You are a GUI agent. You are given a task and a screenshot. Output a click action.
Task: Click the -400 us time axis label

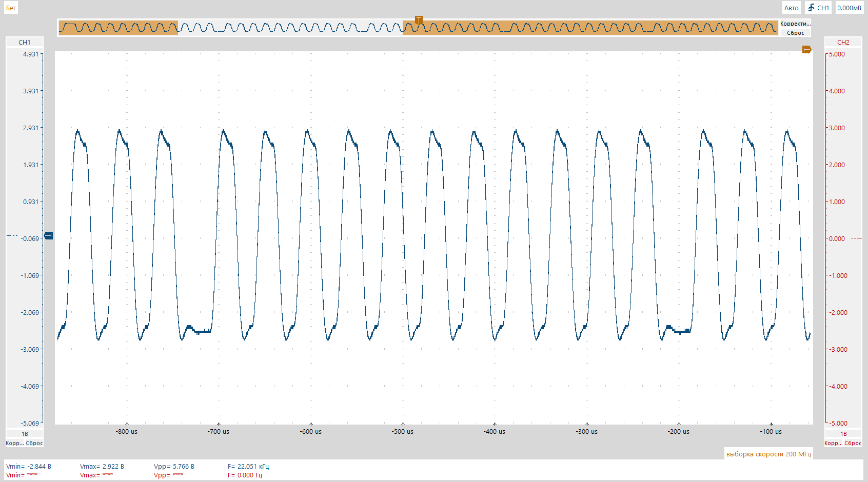tap(495, 431)
